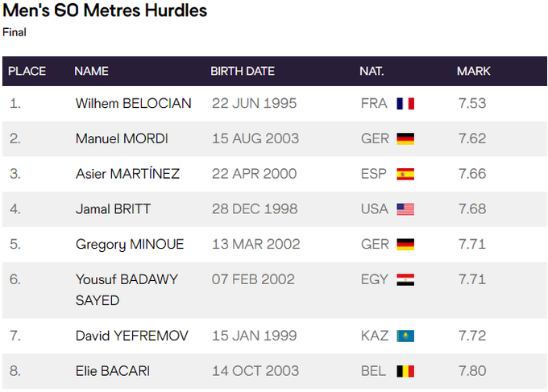Image resolution: width=548 pixels, height=392 pixels.
Task: Click the German flag beside Gregory Minoue
Action: [405, 245]
